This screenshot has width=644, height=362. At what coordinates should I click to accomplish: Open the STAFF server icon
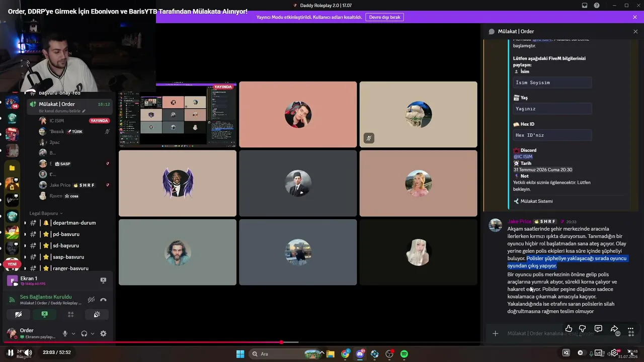[12, 119]
